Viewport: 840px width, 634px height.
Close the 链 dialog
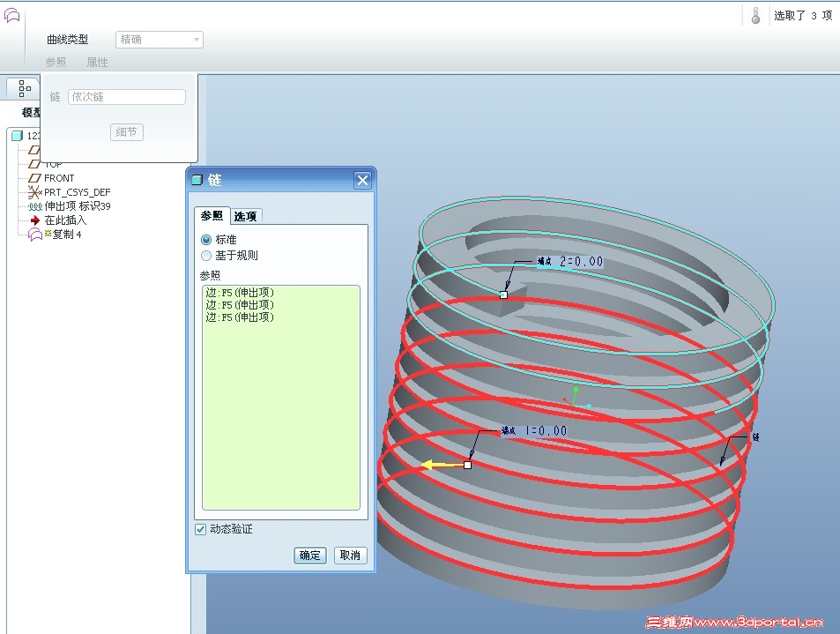point(362,180)
